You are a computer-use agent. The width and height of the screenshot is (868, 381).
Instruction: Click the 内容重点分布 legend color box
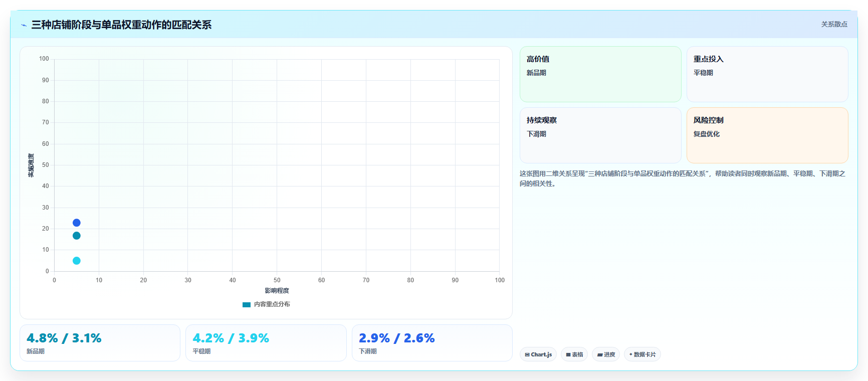tap(247, 304)
